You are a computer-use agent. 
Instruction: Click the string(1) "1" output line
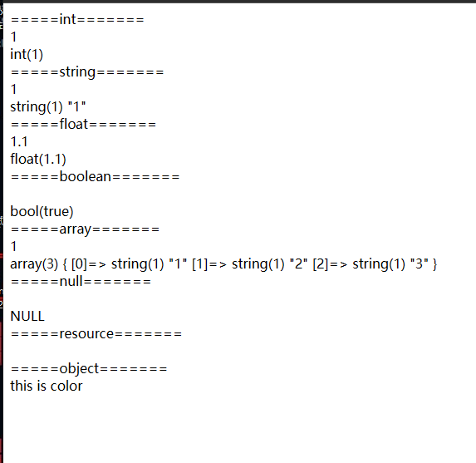coord(48,107)
